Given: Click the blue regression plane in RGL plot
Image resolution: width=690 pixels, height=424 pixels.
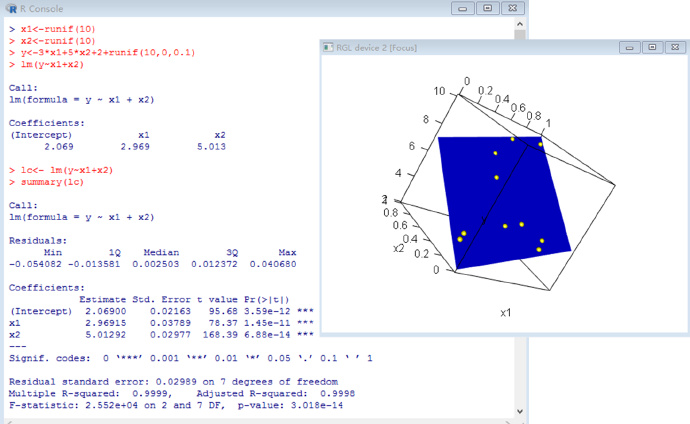Looking at the screenshot, I should coord(504,202).
